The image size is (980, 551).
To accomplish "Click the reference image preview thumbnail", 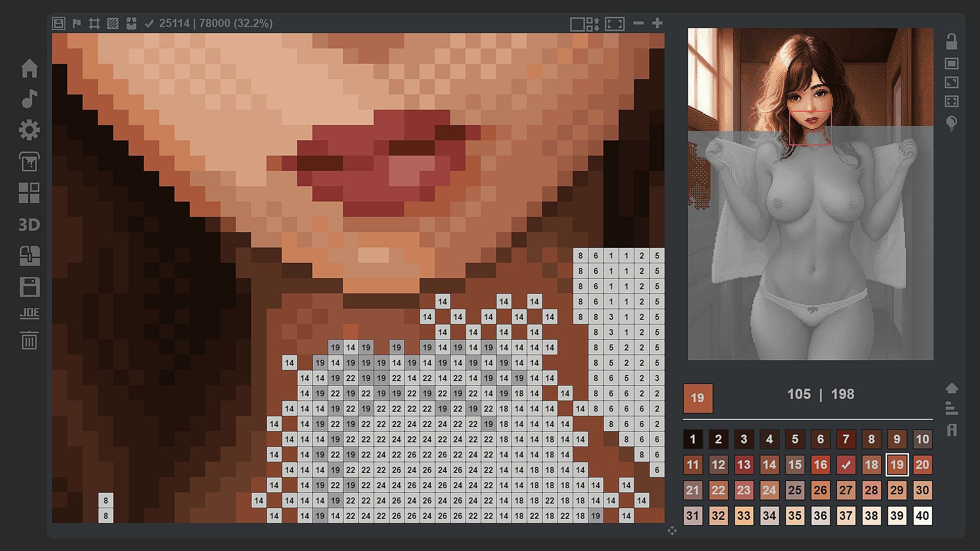I will [x=810, y=194].
